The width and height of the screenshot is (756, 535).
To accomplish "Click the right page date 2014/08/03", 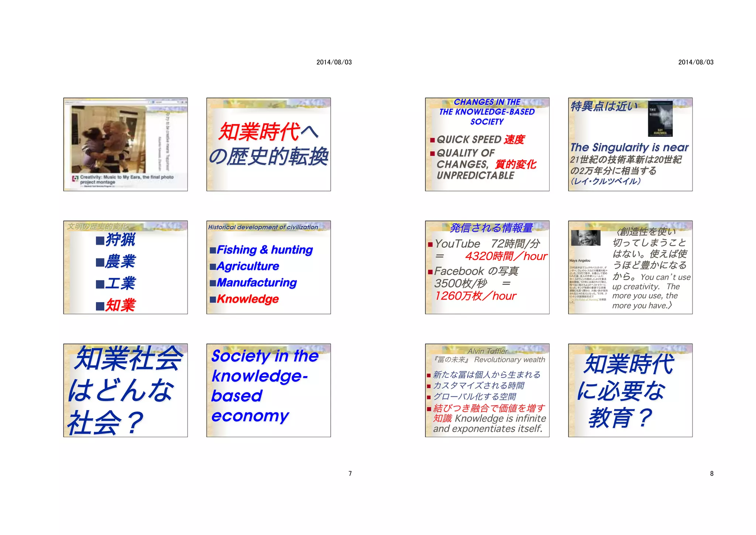I will click(696, 62).
